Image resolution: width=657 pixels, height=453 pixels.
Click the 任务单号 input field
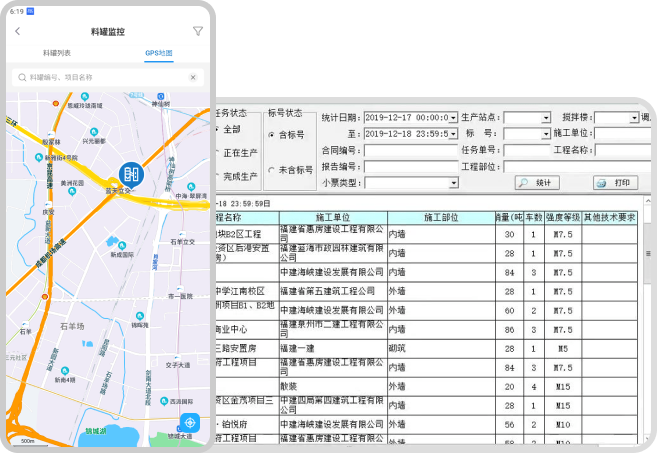[x=527, y=150]
